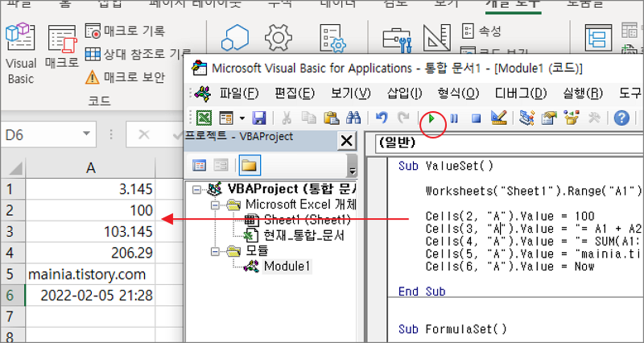
Task: Switch to Excel via green toolbar icon
Action: [x=204, y=118]
